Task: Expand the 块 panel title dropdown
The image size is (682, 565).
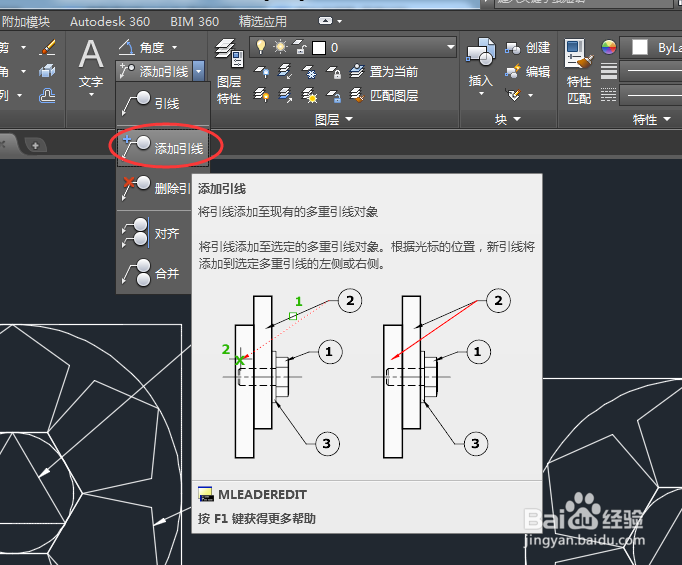Action: (508, 119)
